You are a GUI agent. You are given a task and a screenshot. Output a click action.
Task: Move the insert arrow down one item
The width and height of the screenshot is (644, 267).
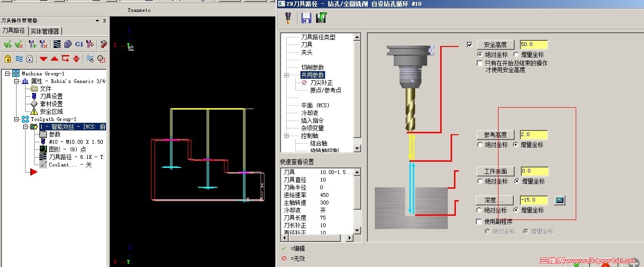pos(44,59)
